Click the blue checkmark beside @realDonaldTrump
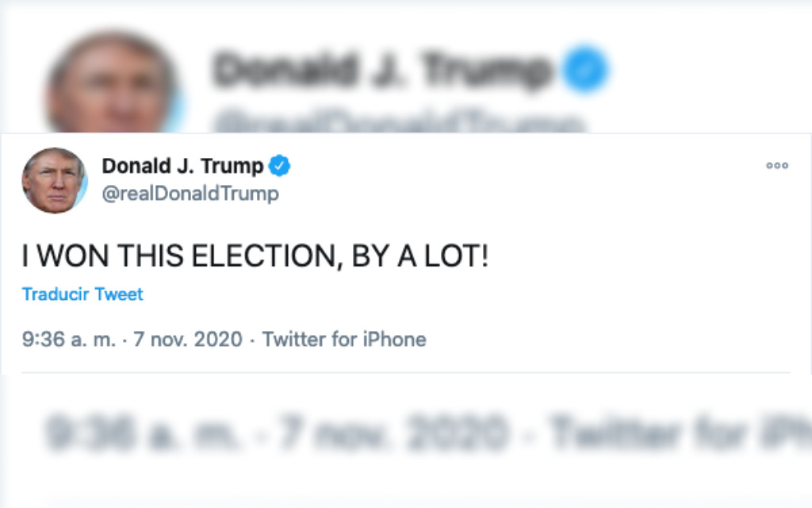The image size is (812, 508). pos(278,166)
